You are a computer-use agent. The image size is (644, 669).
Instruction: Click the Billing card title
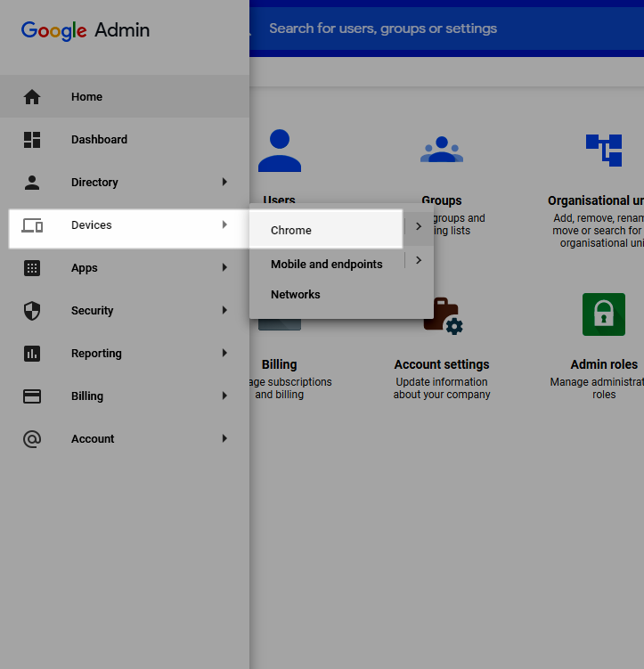click(280, 365)
